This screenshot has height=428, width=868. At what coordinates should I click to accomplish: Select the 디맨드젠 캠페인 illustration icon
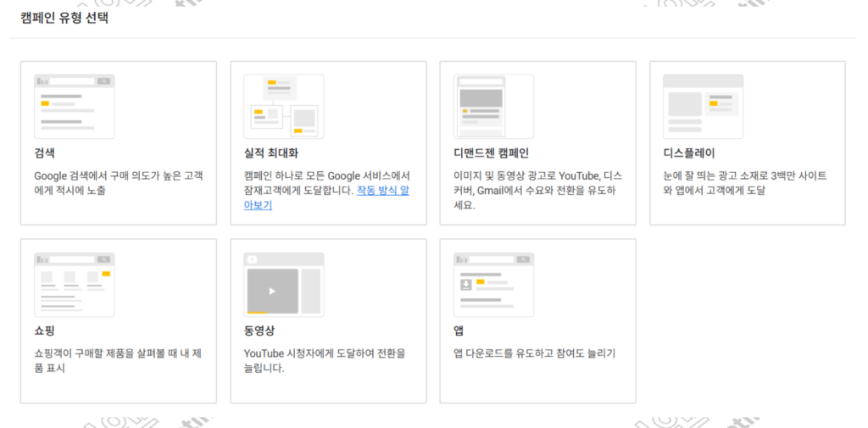point(494,106)
